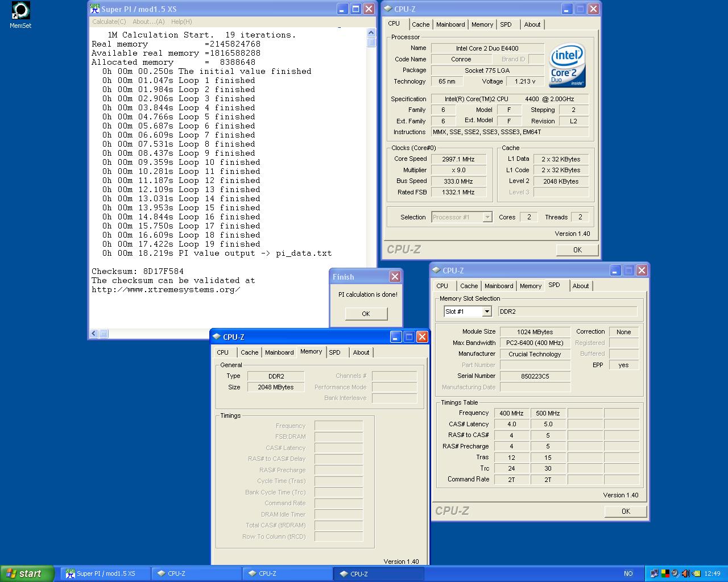The image size is (728, 582).
Task: Open About tab in top CPU-Z window
Action: [x=532, y=24]
